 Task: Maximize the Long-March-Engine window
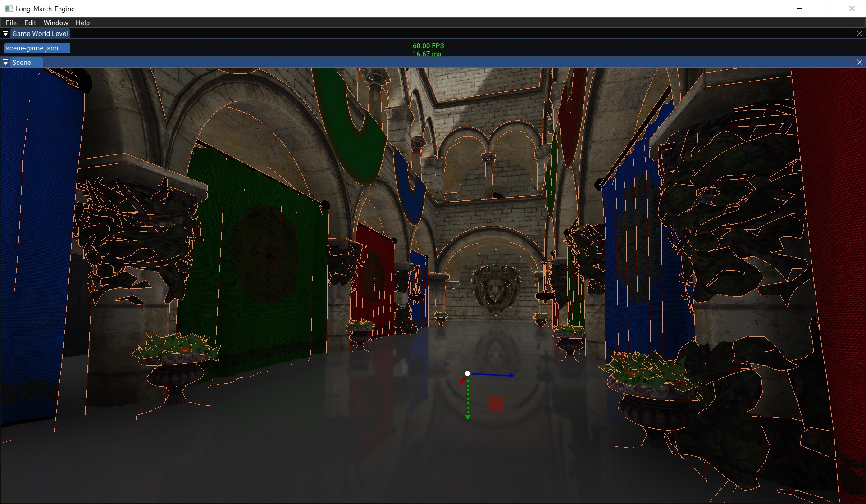[x=825, y=9]
